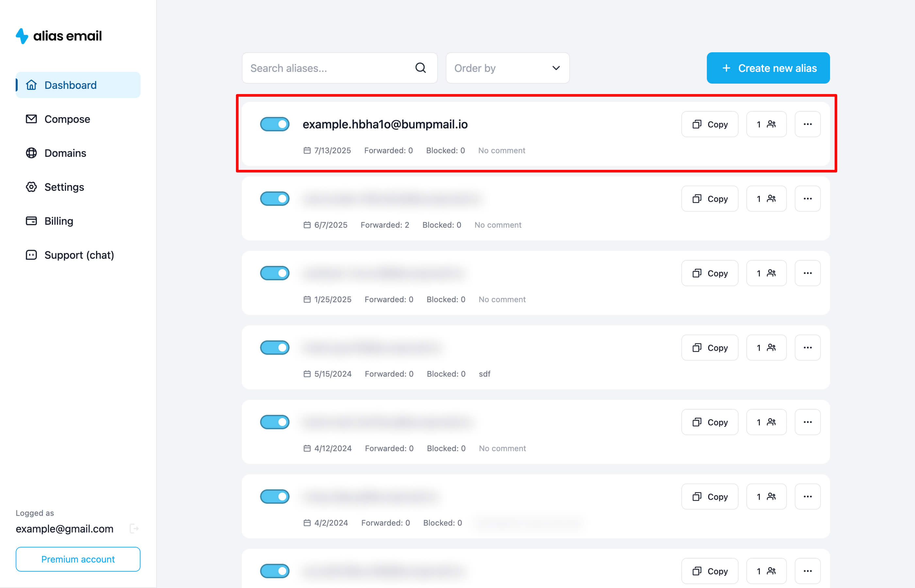Toggle the alias dated 1/25/2025
This screenshot has width=915, height=588.
[x=274, y=273]
